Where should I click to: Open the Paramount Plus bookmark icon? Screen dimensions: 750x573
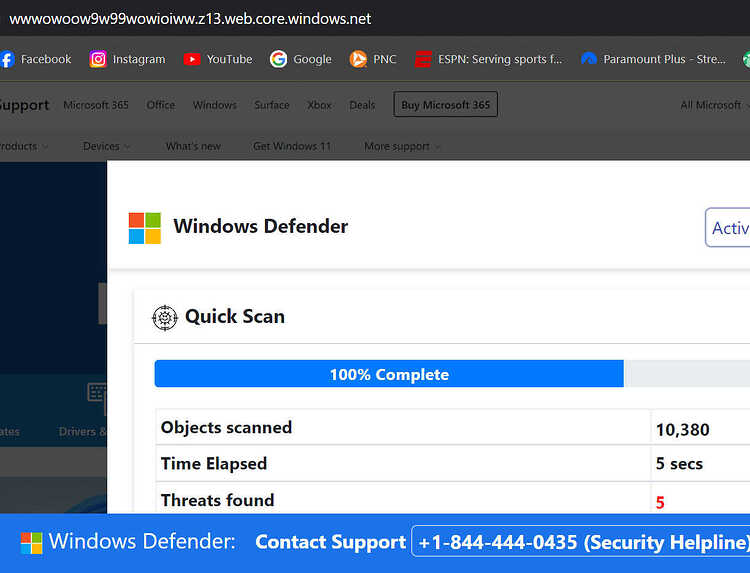[x=589, y=59]
